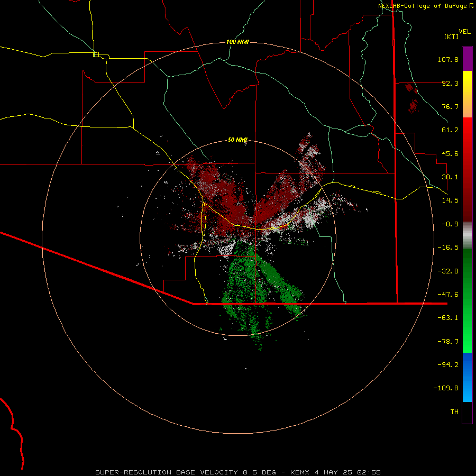
Task: Click the 107.8 velocity scale value
Action: coord(448,59)
